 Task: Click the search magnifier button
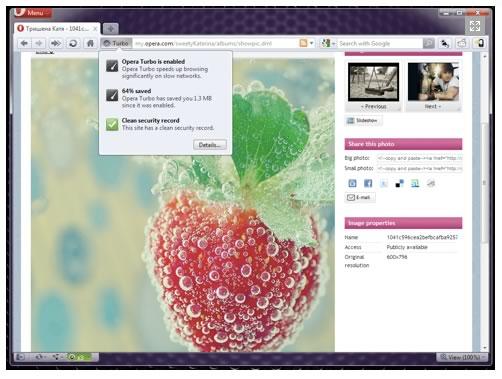(x=429, y=43)
